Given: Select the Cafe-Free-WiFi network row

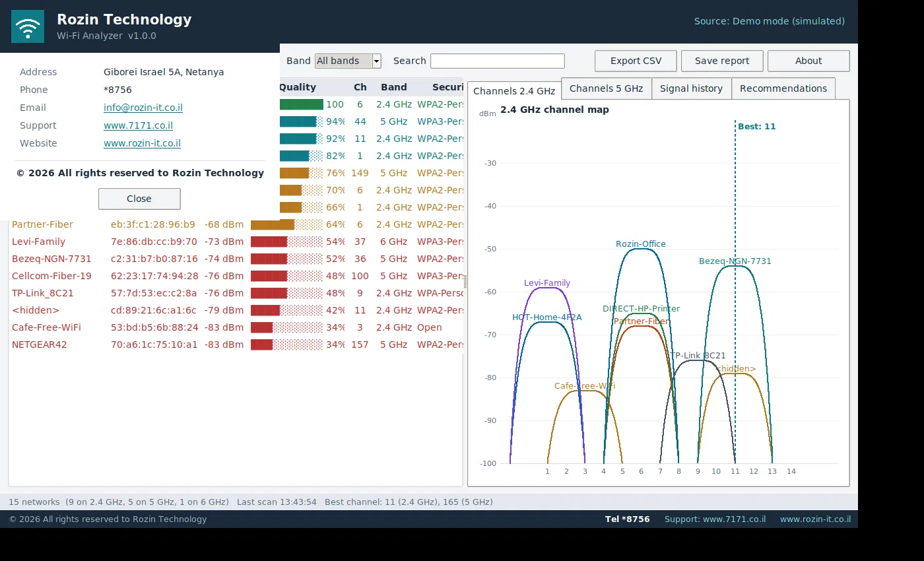Looking at the screenshot, I should click(236, 327).
